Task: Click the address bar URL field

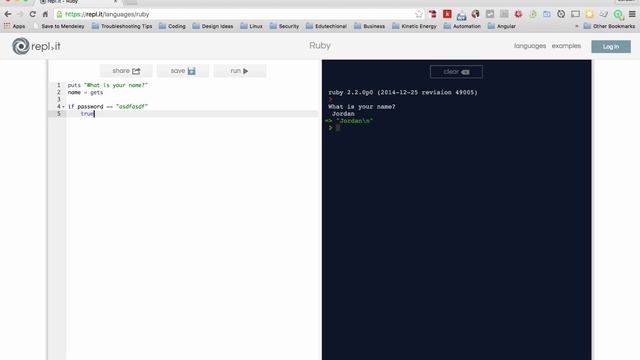Action: tap(239, 14)
